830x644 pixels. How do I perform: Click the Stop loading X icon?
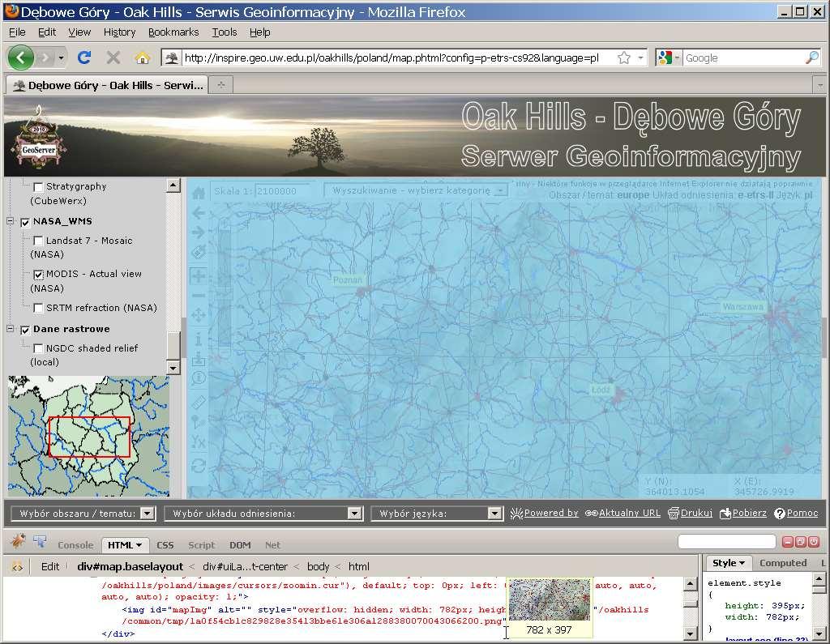pos(113,58)
